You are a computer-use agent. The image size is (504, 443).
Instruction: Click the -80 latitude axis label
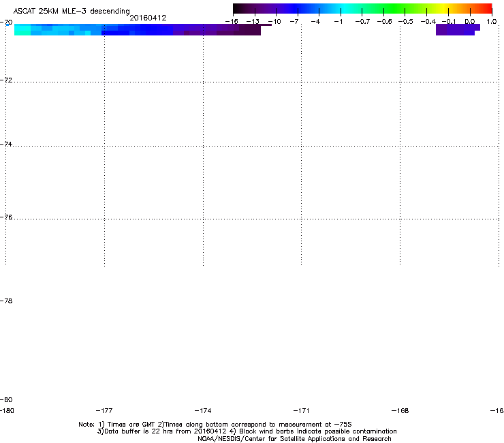pos(6,399)
